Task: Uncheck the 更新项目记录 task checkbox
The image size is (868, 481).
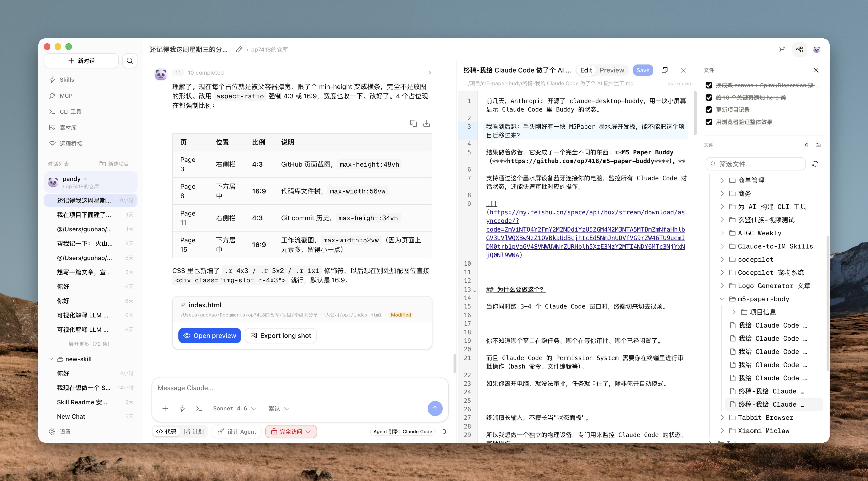Action: tap(709, 110)
